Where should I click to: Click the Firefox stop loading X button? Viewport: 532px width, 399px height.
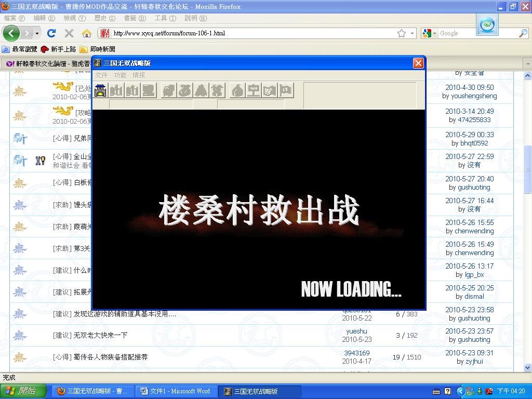[69, 33]
